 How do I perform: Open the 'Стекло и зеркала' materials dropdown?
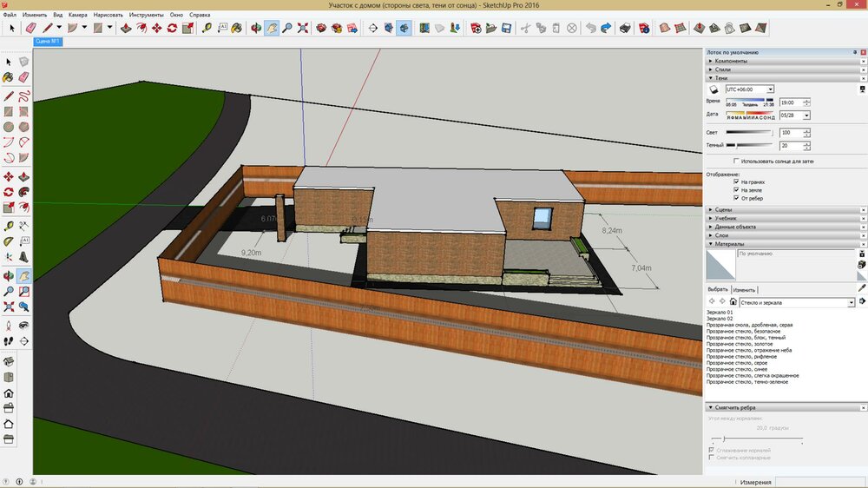[851, 302]
